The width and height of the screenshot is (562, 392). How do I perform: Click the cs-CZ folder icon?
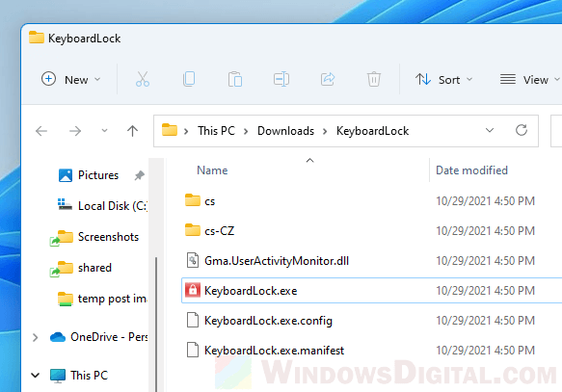point(193,230)
